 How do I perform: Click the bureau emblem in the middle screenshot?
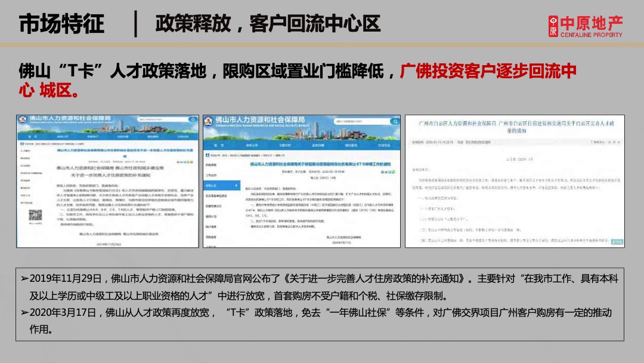click(208, 120)
